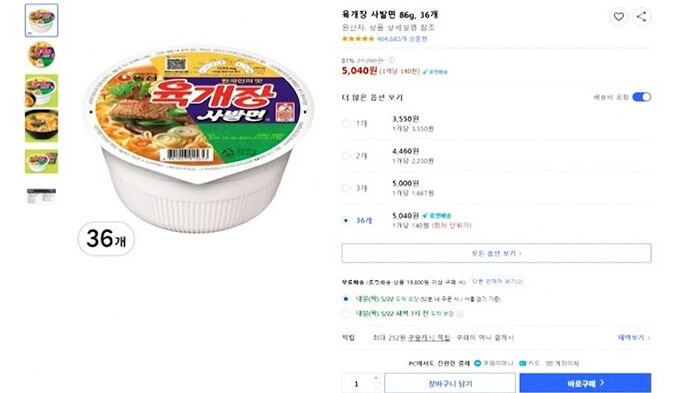699x393 pixels.
Task: Select the 2개 option radio button
Action: point(346,156)
